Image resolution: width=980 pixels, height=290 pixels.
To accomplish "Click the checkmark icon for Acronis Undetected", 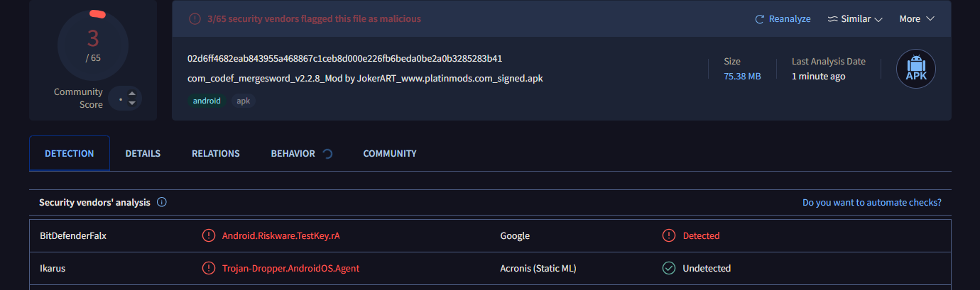I will [668, 268].
